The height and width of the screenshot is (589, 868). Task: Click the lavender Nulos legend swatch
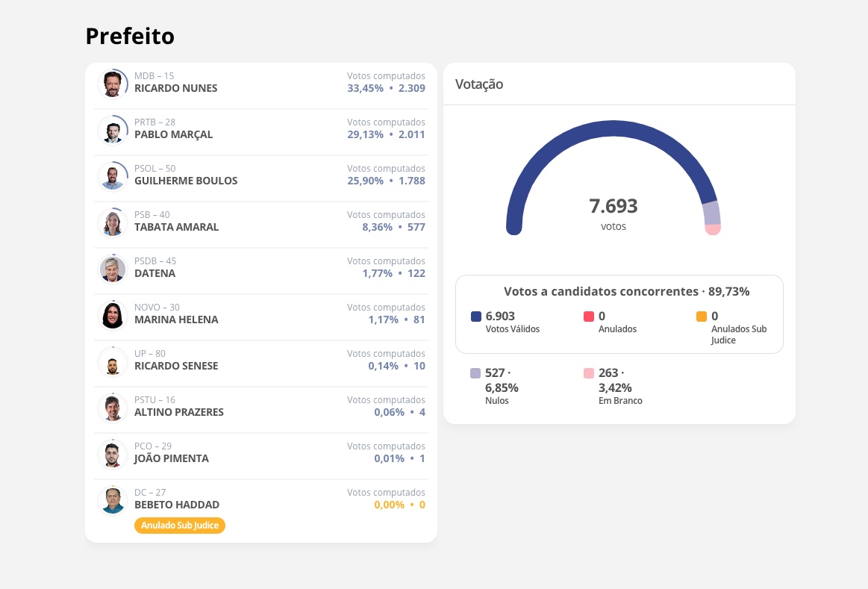click(x=476, y=373)
